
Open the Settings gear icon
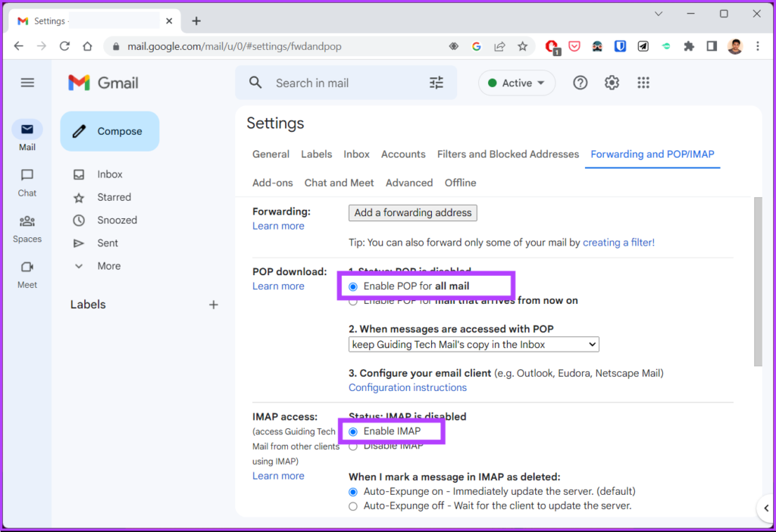612,83
